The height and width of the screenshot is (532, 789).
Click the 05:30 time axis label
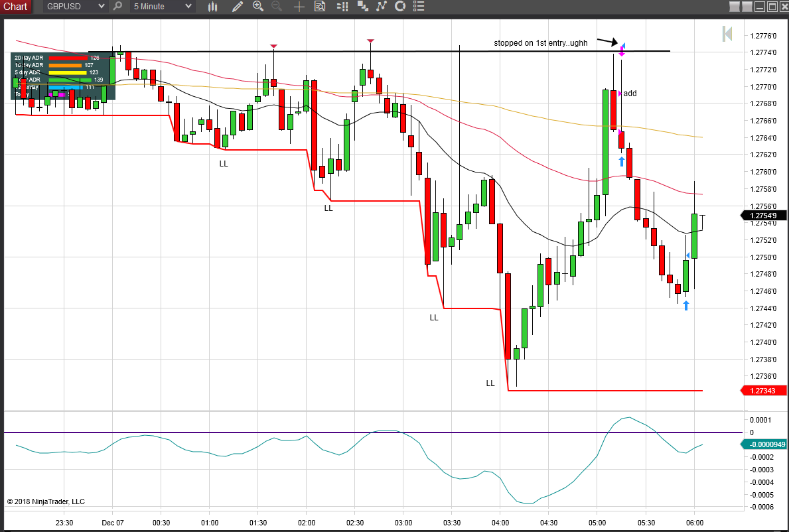(646, 523)
